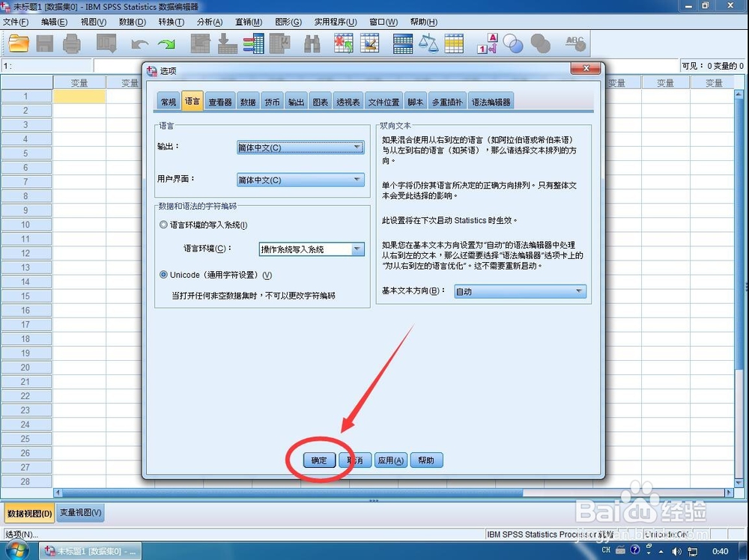749x560 pixels.
Task: Click the Go to case icon
Action: tap(201, 43)
